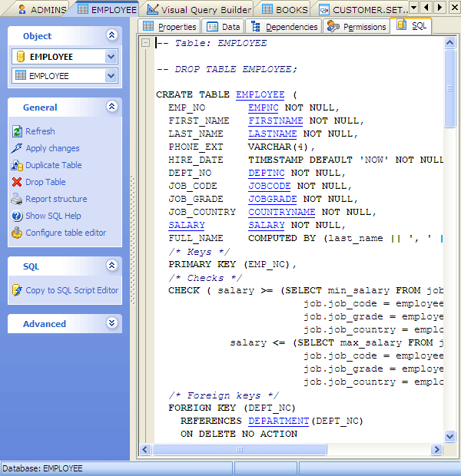This screenshot has height=476, width=461.
Task: Collapse the Object panel
Action: 112,35
